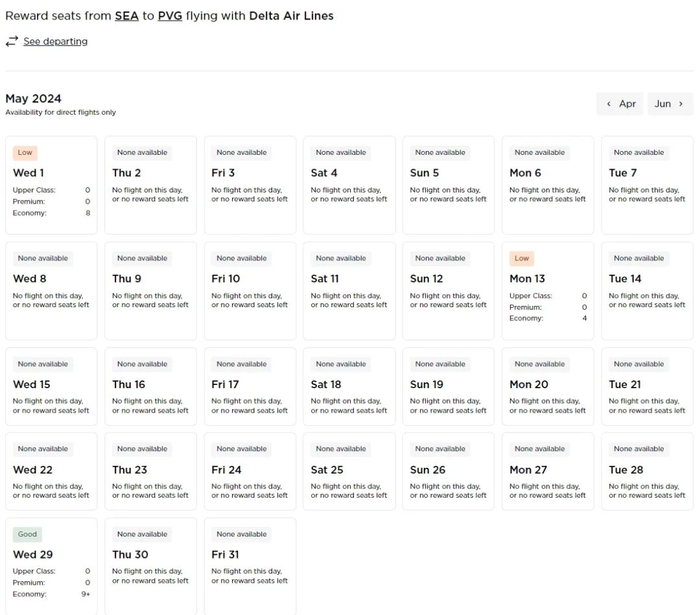The image size is (700, 615).
Task: Click the Low badge on Mon 13
Action: (522, 259)
